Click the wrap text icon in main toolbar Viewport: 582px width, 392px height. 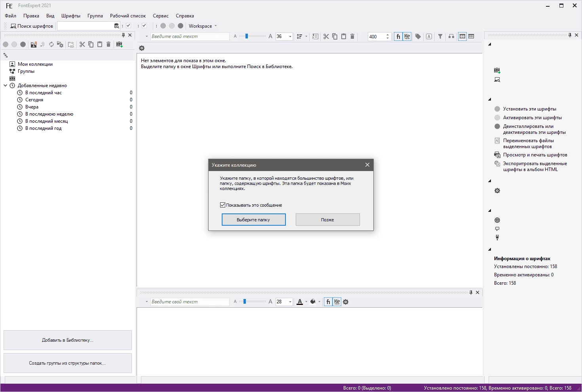tap(315, 36)
